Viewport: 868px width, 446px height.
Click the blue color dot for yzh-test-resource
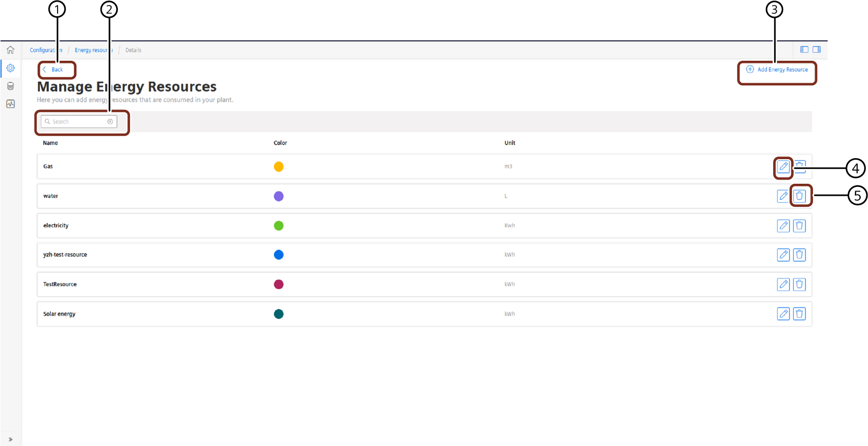(279, 255)
